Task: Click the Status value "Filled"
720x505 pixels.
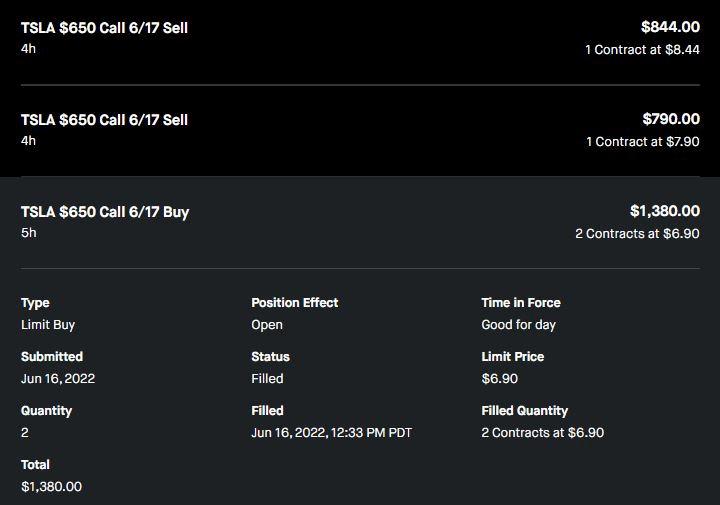Action: coord(267,379)
